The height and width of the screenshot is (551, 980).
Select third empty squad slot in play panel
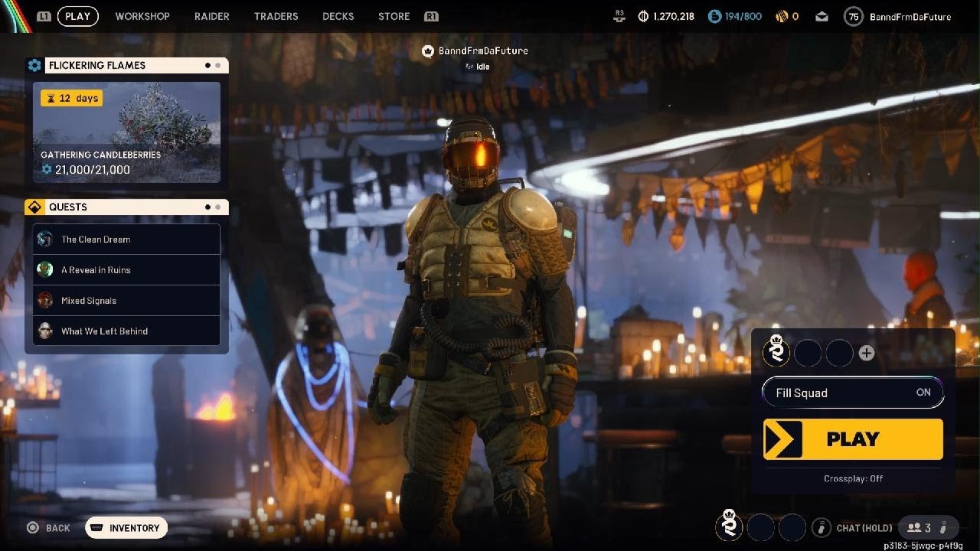[839, 353]
